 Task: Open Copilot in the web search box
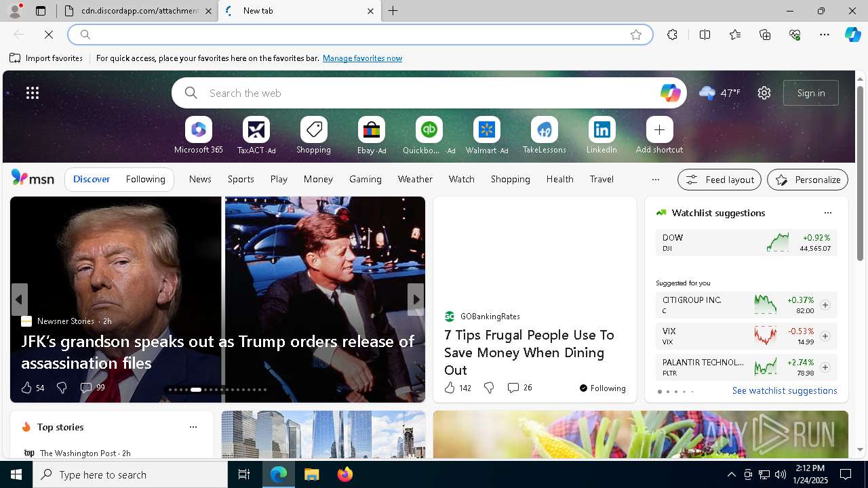[x=670, y=93]
